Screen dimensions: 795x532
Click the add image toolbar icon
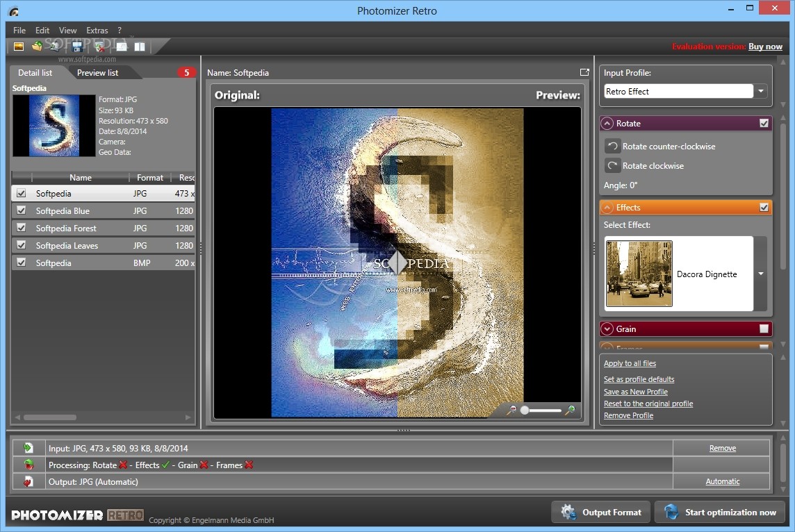point(19,47)
